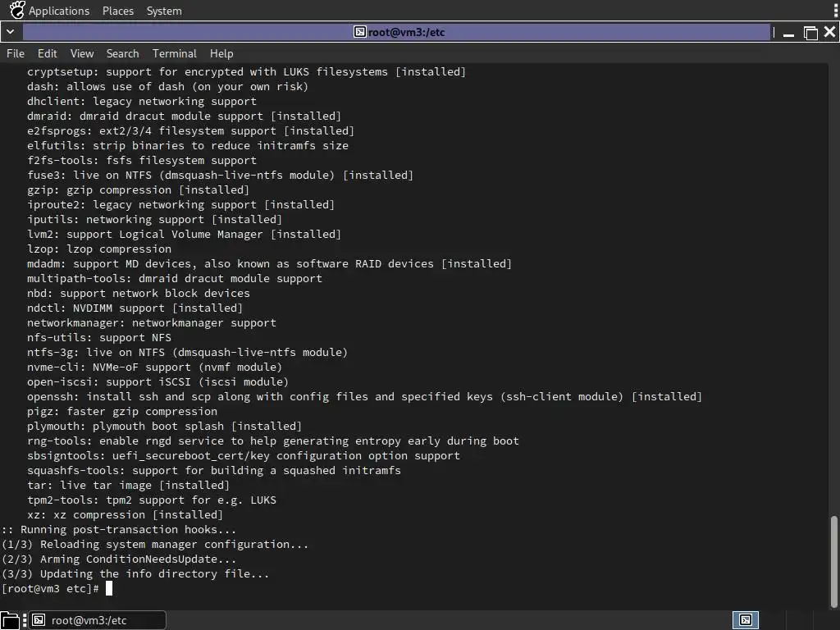
Task: Open the terminal Edit menu
Action: [47, 53]
